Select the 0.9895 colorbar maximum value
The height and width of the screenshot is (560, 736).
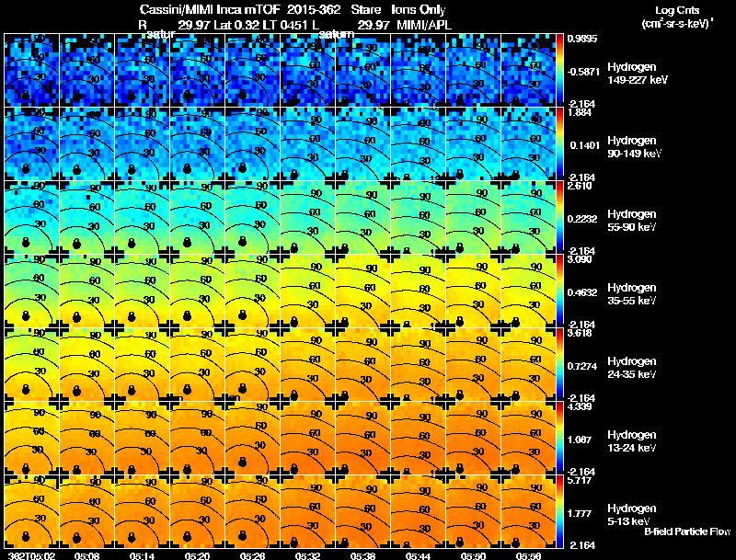tap(582, 39)
